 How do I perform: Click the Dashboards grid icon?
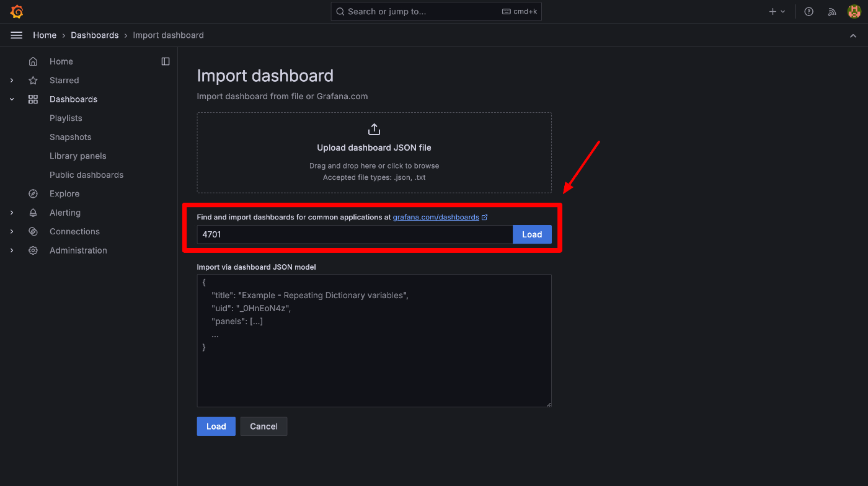33,99
